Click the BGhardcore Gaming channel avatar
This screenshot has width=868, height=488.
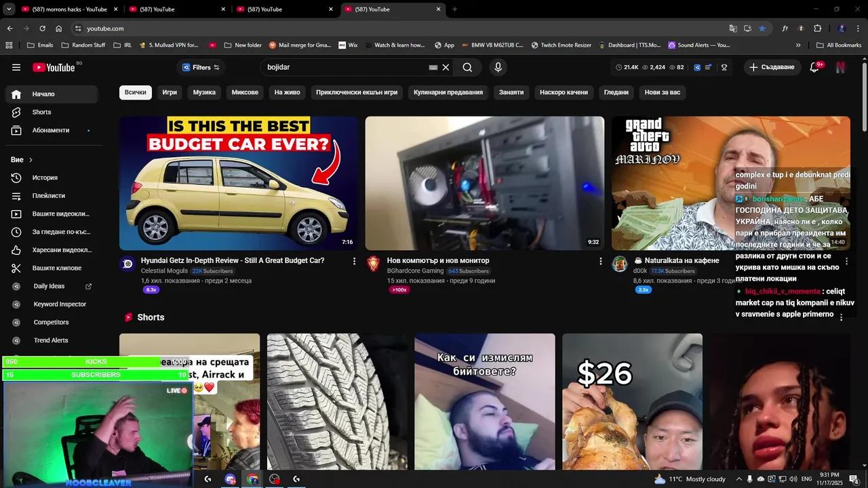point(374,264)
